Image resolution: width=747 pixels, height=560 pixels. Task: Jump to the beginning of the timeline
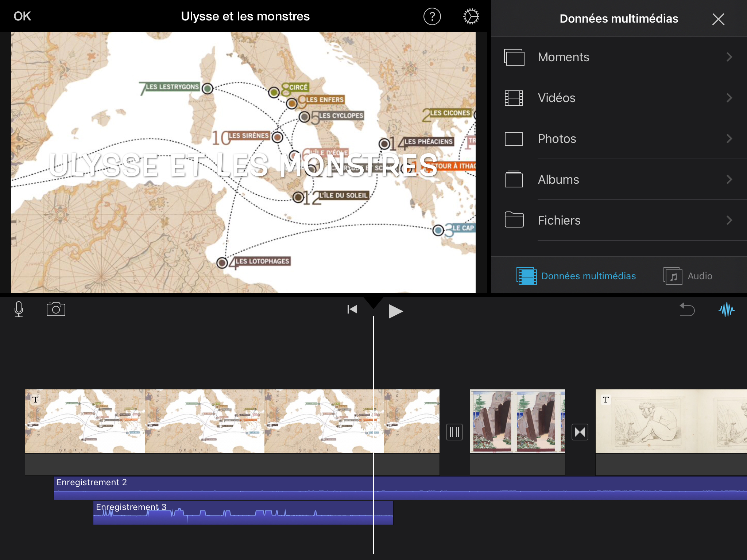tap(352, 309)
